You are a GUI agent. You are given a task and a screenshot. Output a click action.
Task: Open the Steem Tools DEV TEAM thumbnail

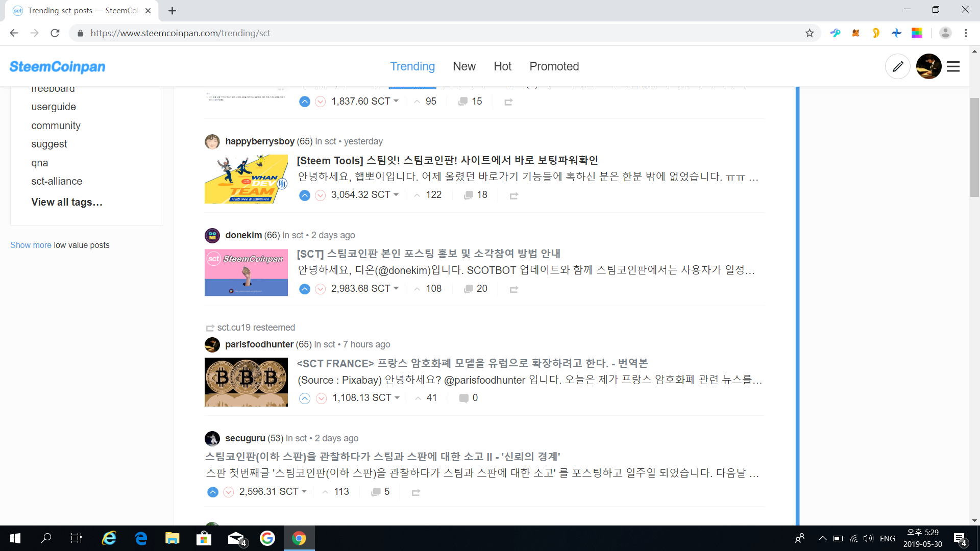coord(246,179)
